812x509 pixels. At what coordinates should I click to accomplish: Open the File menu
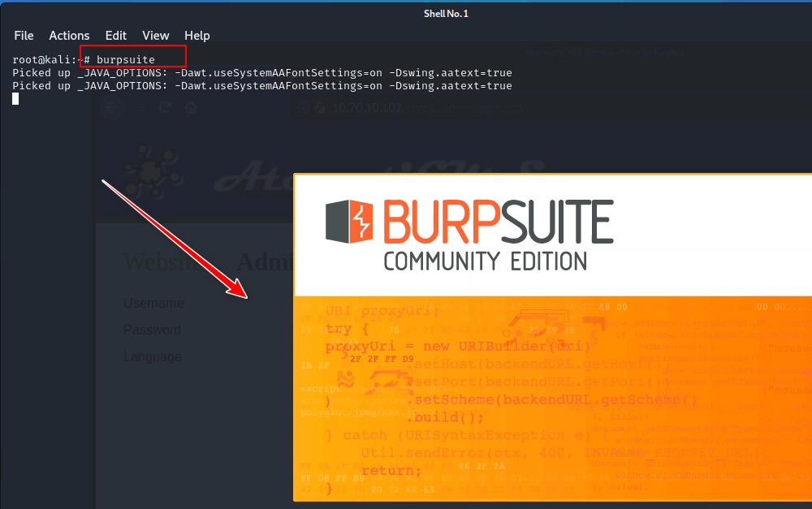coord(24,36)
